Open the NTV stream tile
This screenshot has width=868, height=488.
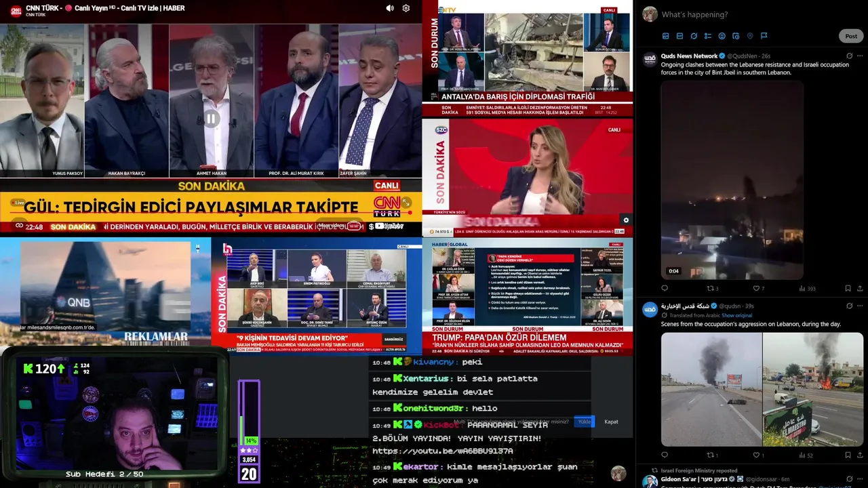coord(527,59)
